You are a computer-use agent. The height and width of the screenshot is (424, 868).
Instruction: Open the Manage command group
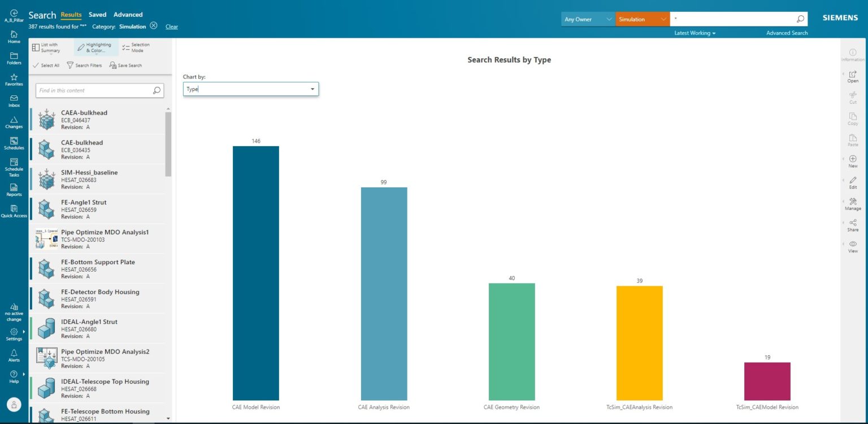point(852,204)
